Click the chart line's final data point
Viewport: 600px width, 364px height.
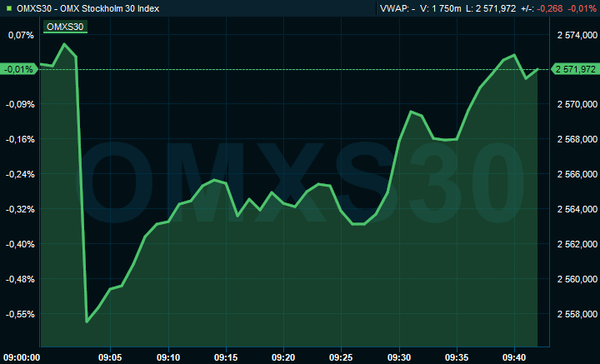click(x=537, y=69)
